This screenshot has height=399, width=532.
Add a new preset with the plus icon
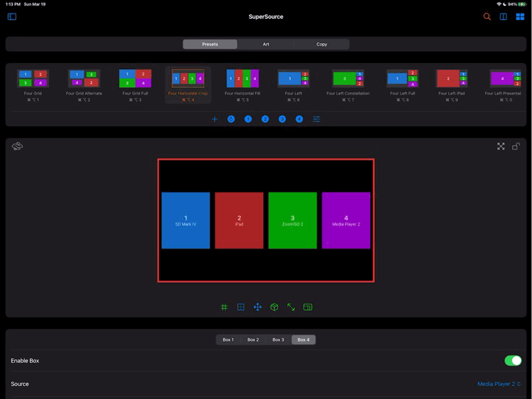pyautogui.click(x=215, y=119)
